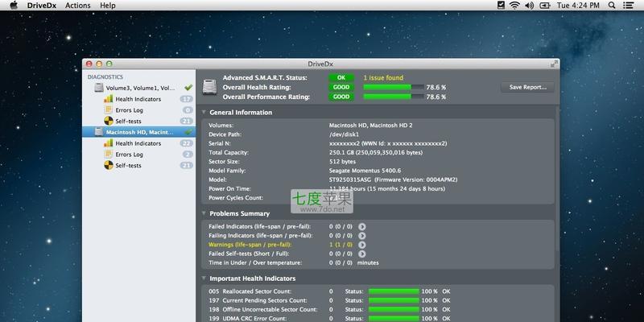This screenshot has height=322, width=644.
Task: Click the checkmark beside the Macintosh HD drive
Action: pos(188,132)
